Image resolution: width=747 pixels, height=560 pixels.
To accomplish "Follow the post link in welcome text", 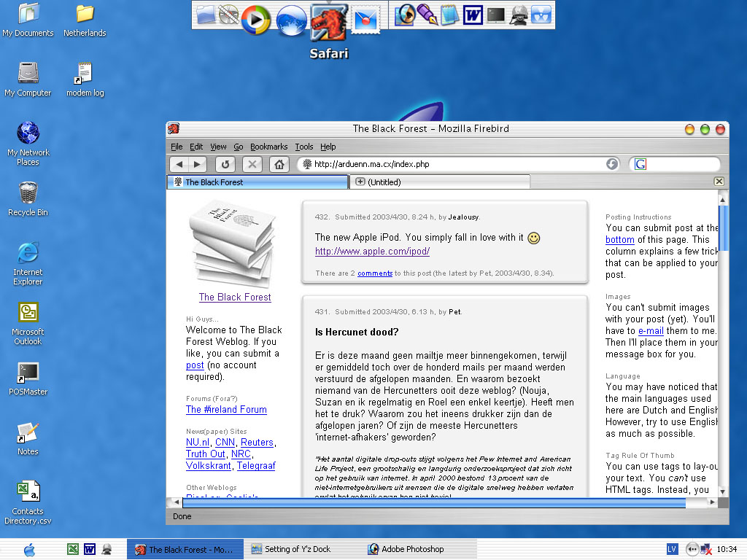I will tap(195, 365).
